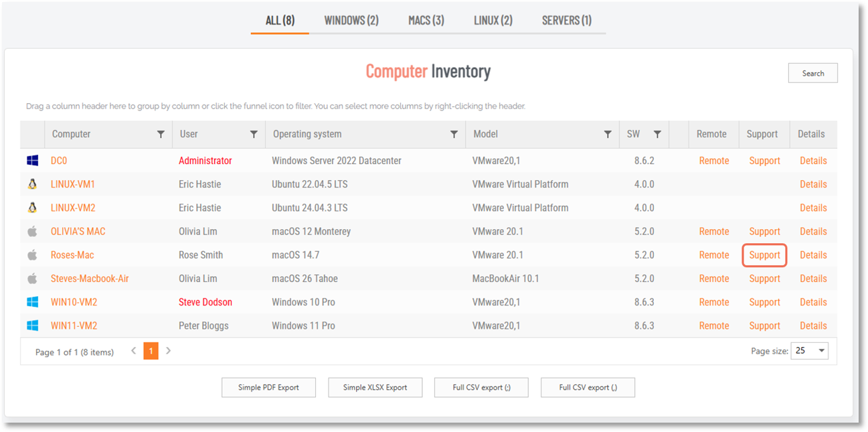Click the Linux penguin icon beside LINUX-VM1

[x=32, y=184]
